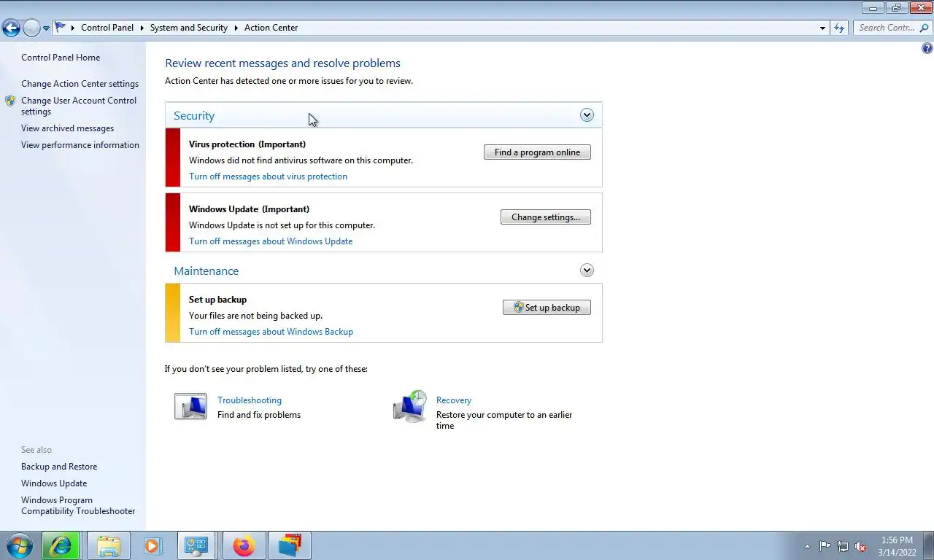Click Security section heading
The image size is (934, 560).
(193, 116)
